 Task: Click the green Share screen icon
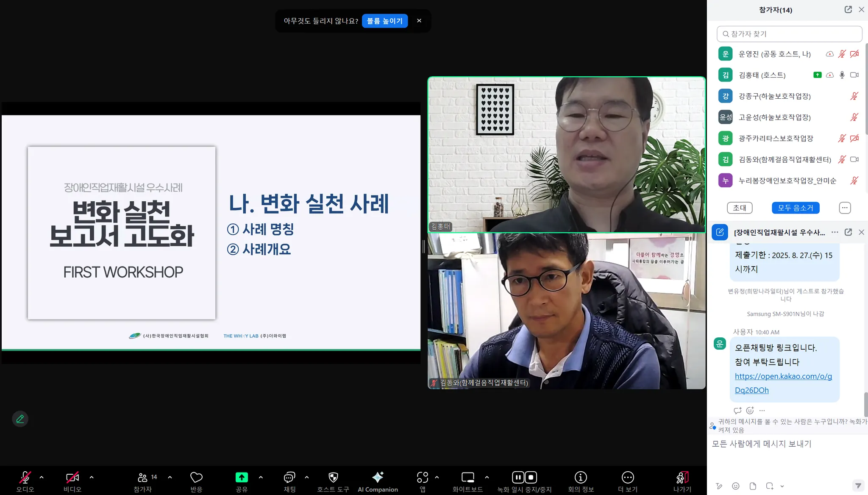(x=242, y=478)
